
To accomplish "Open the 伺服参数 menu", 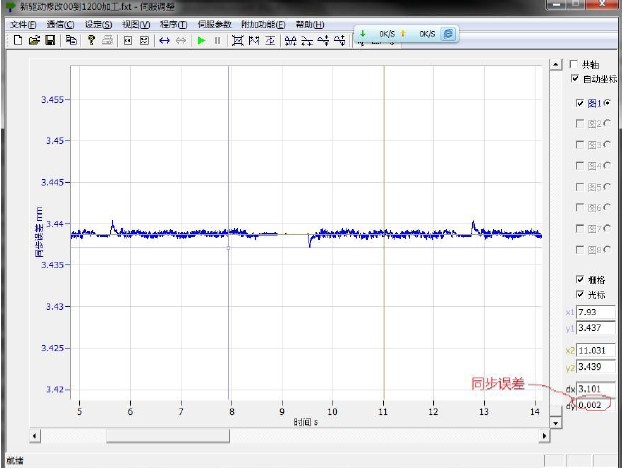I will coord(214,23).
